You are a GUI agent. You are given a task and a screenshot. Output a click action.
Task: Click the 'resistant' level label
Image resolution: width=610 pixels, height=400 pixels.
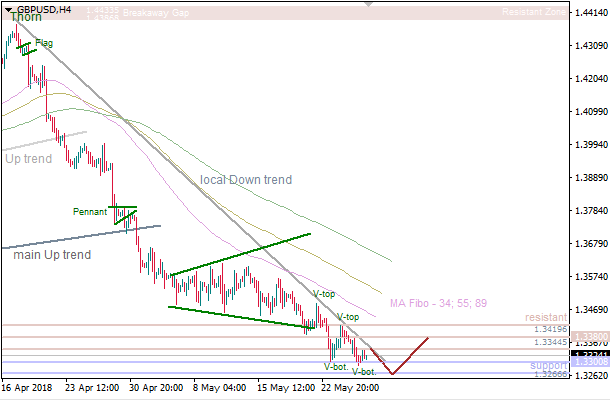pos(545,317)
